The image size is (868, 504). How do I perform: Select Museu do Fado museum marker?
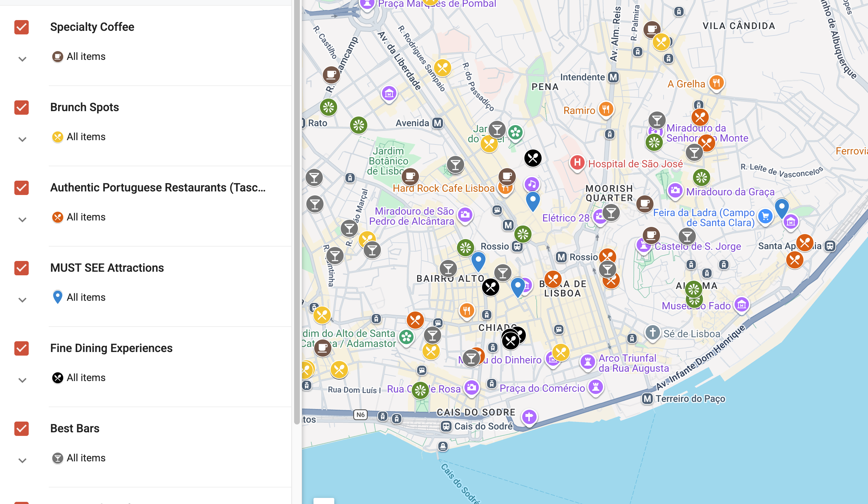[x=741, y=305]
